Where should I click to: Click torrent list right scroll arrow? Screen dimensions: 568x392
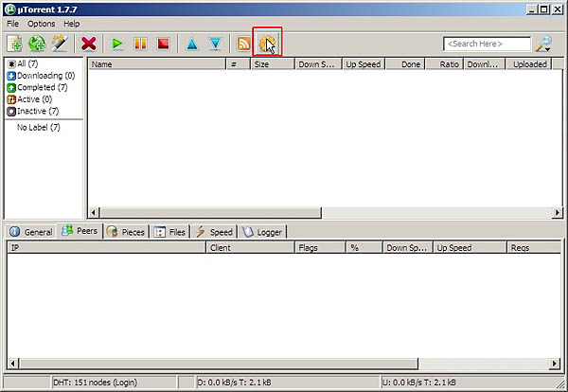(x=558, y=213)
